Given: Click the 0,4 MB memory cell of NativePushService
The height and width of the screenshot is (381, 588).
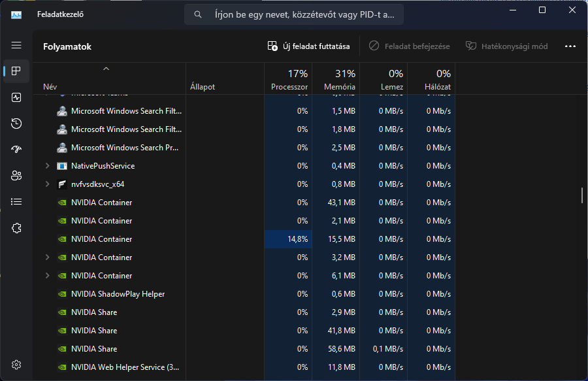Looking at the screenshot, I should pyautogui.click(x=336, y=166).
